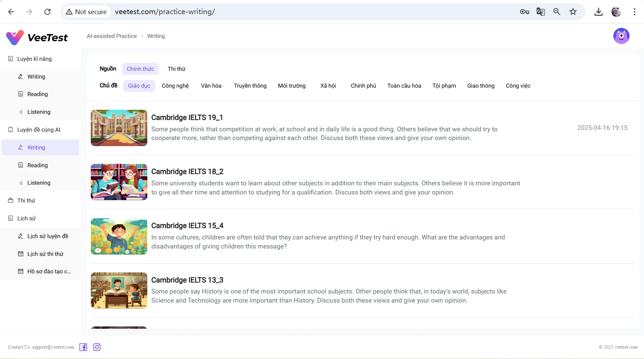Collapse the Luyện đề cùng AI section

point(40,130)
